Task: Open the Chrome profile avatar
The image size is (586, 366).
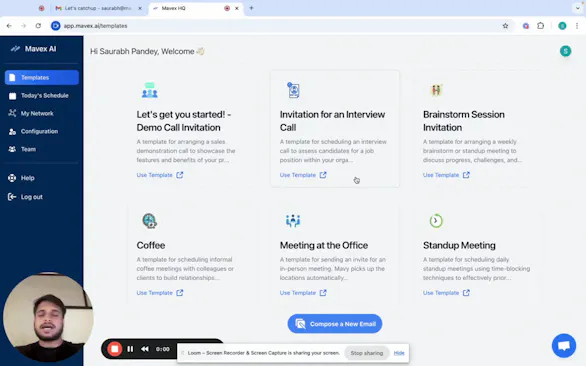Action: pos(562,26)
